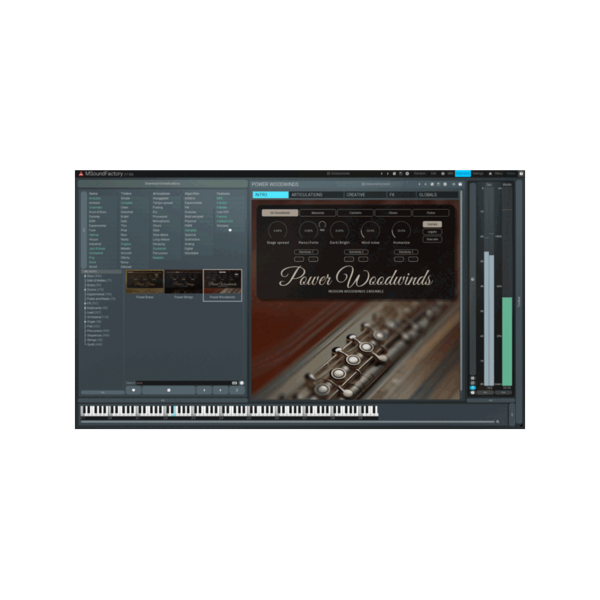Click the highlighted key on piano keyboard
600x600 pixels.
(174, 411)
